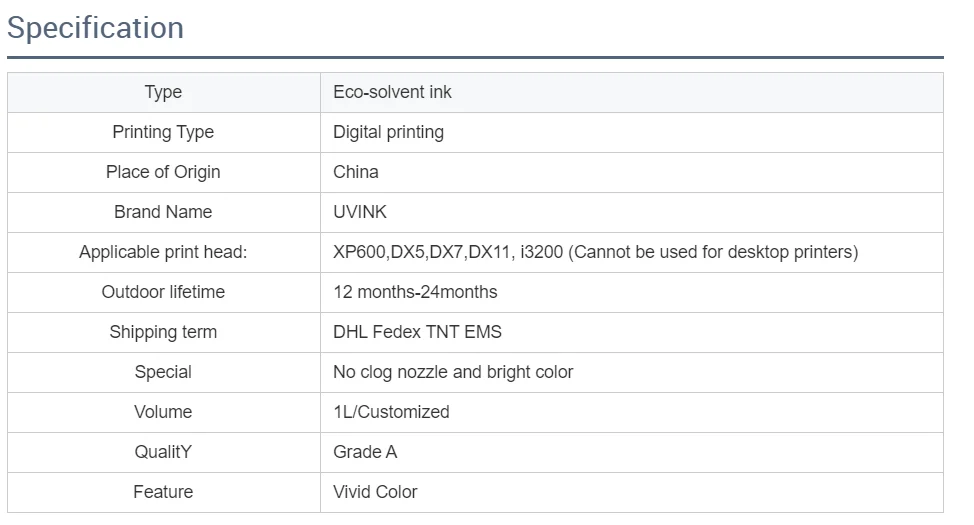Click the Special label cell
This screenshot has width=974, height=525.
tap(163, 372)
